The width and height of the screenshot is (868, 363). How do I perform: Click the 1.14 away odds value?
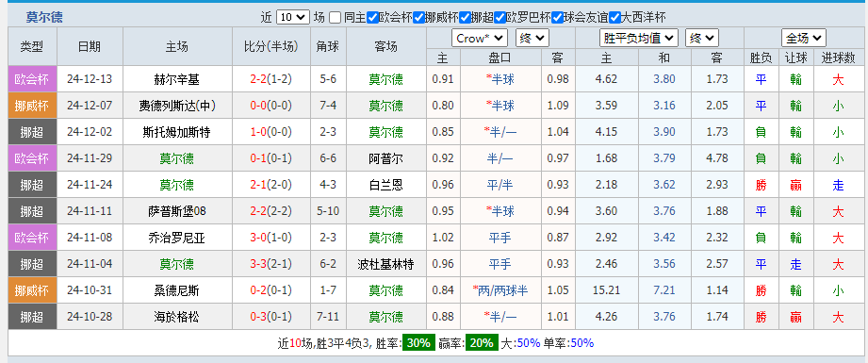click(717, 291)
